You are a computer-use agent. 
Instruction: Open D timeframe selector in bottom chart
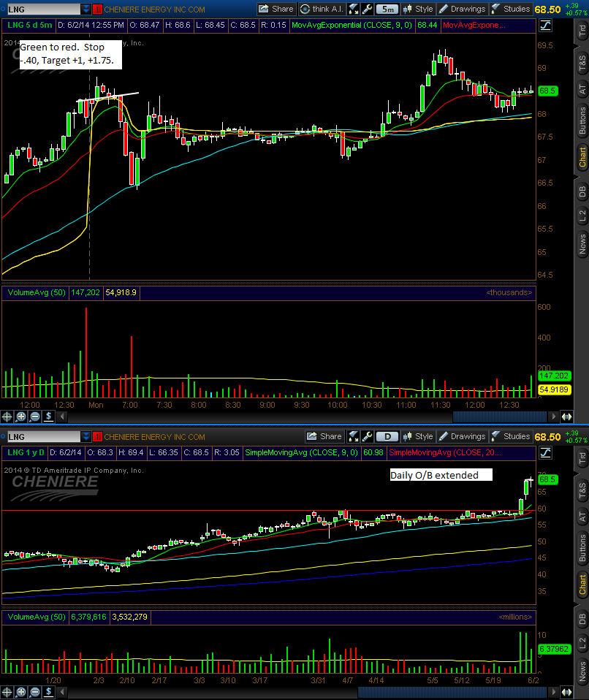387,437
